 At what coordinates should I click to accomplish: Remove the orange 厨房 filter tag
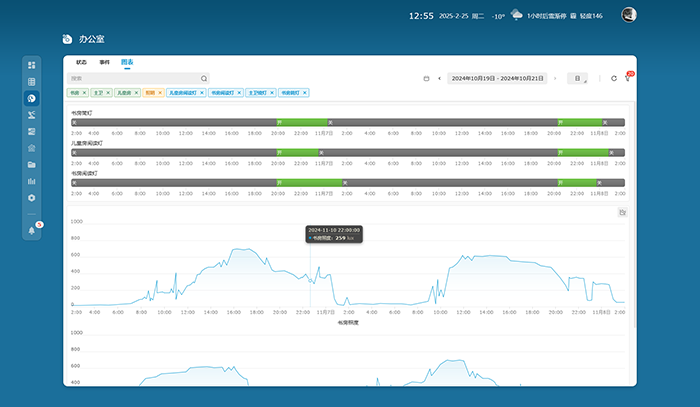(160, 93)
